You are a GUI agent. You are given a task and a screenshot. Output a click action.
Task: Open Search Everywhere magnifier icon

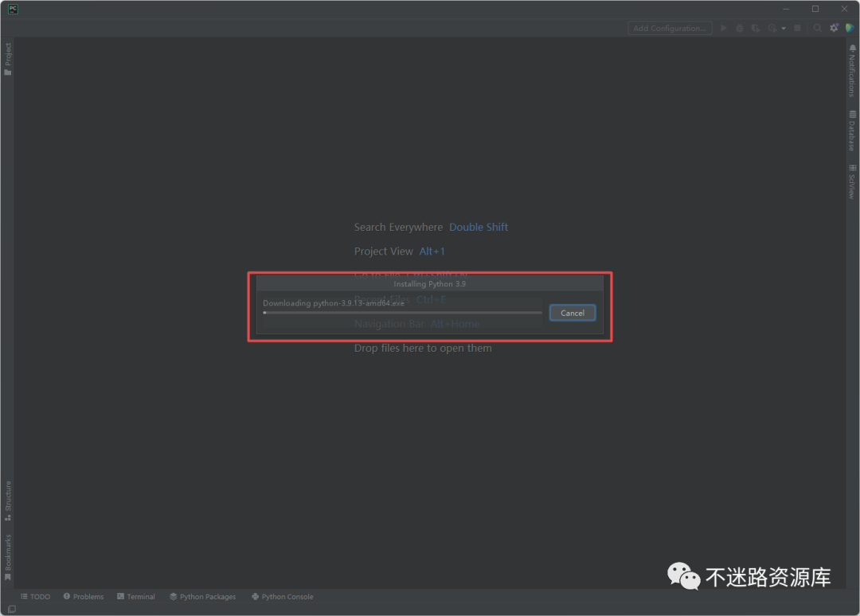tap(817, 28)
